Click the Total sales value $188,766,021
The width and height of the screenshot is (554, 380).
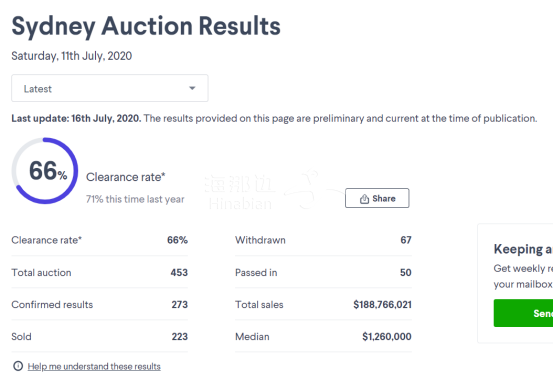click(x=382, y=304)
